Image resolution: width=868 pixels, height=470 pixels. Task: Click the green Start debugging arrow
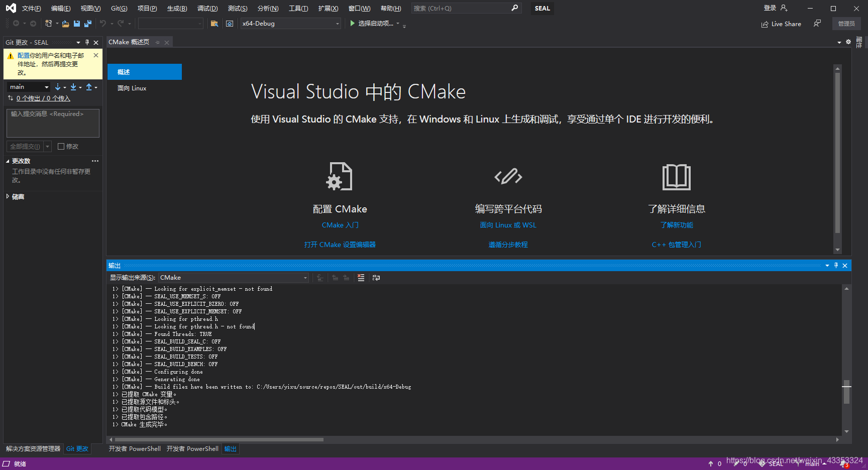coord(353,23)
